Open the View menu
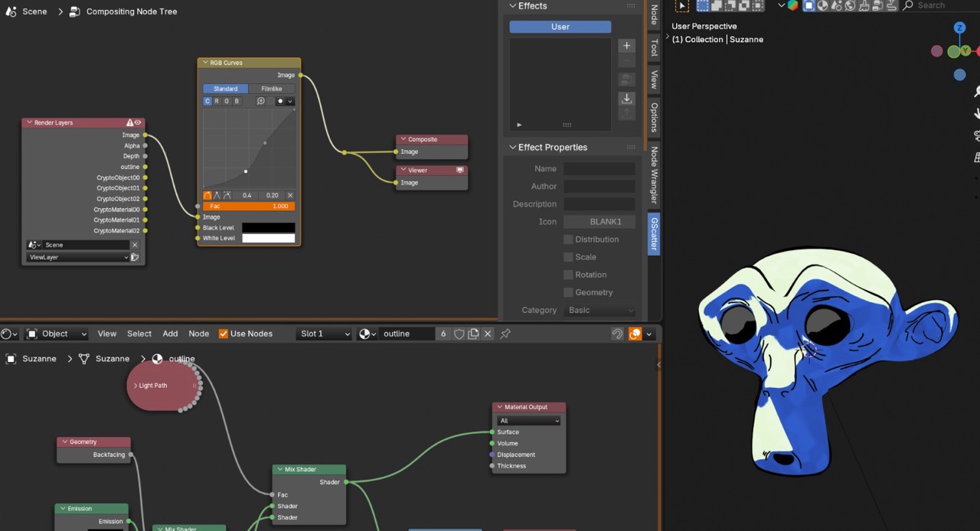This screenshot has height=531, width=980. point(107,334)
